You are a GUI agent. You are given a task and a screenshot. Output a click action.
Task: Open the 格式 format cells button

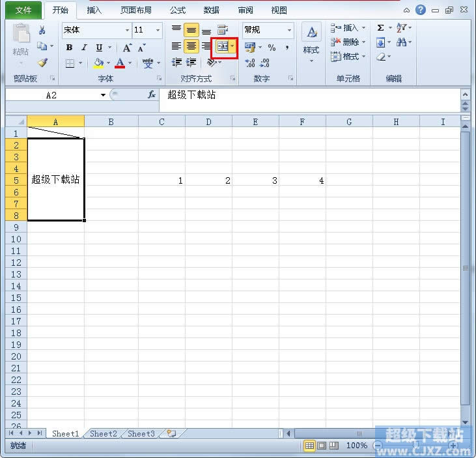(348, 57)
